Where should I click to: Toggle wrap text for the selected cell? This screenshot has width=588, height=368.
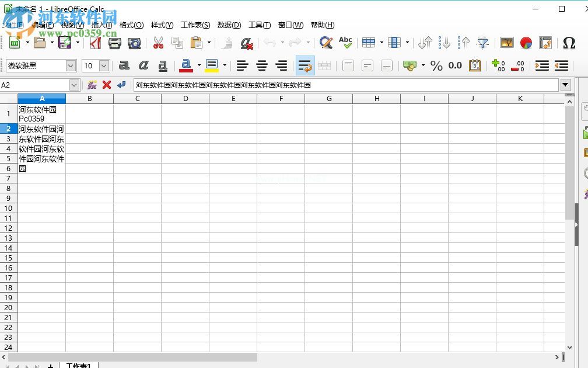tap(305, 65)
